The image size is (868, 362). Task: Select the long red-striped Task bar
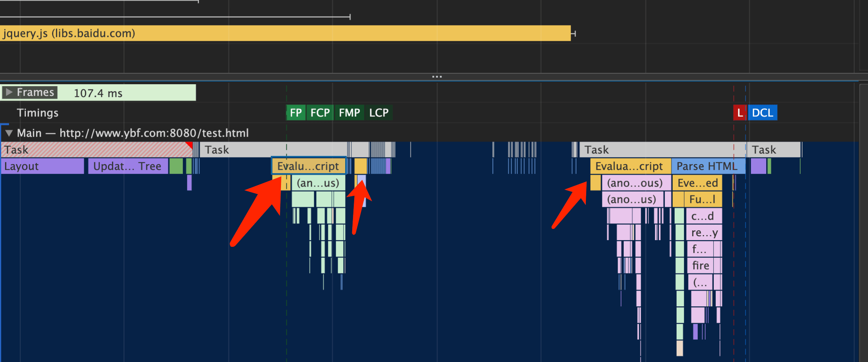coord(96,150)
